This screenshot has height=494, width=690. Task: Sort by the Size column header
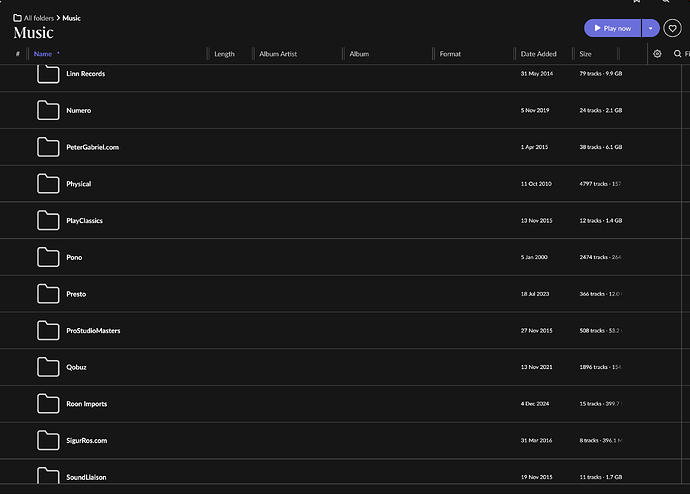[x=585, y=54]
